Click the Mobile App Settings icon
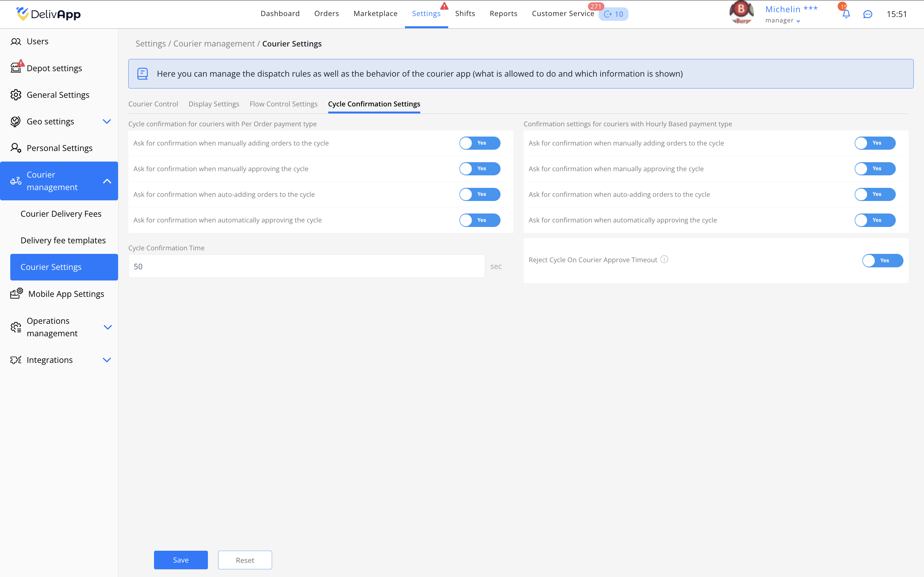 [16, 293]
